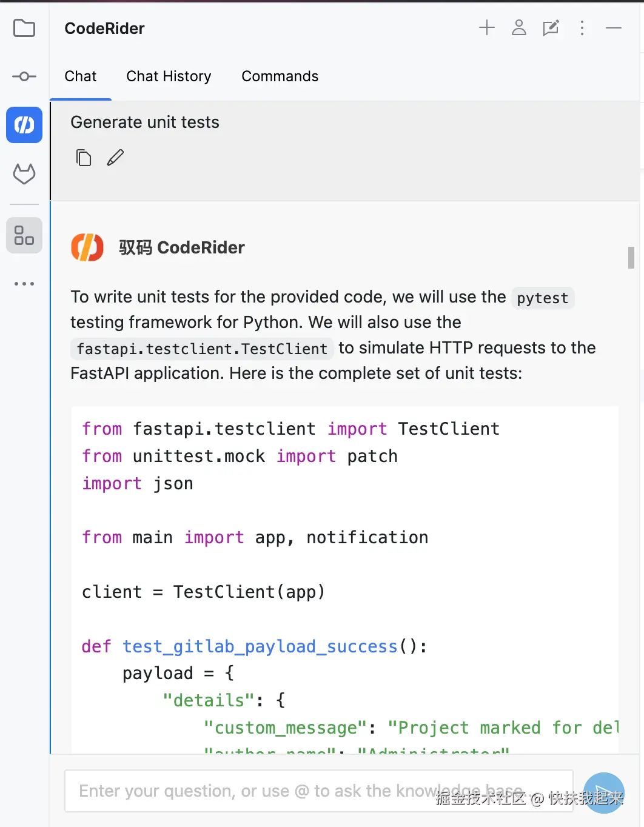Switch to the Commands tab
Image resolution: width=644 pixels, height=827 pixels.
280,76
